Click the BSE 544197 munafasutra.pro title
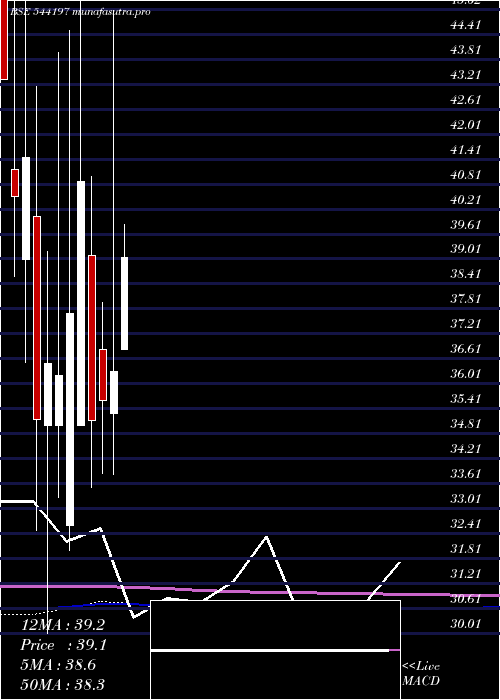The height and width of the screenshot is (700, 500). (x=80, y=12)
